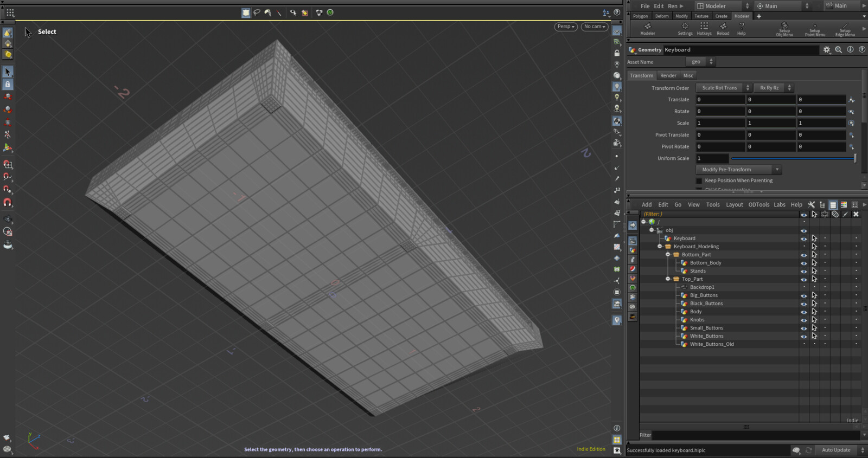
Task: Add a new shelf tab with plus button
Action: [x=759, y=16]
